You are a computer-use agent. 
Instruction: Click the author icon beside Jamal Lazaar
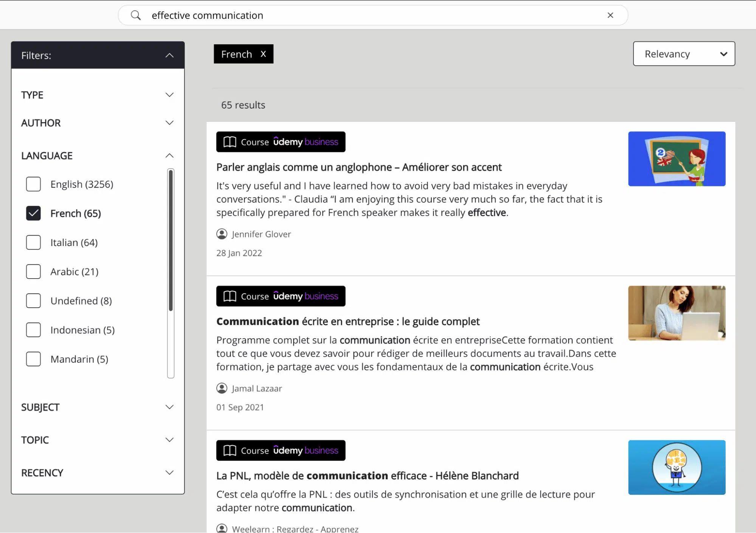coord(222,388)
